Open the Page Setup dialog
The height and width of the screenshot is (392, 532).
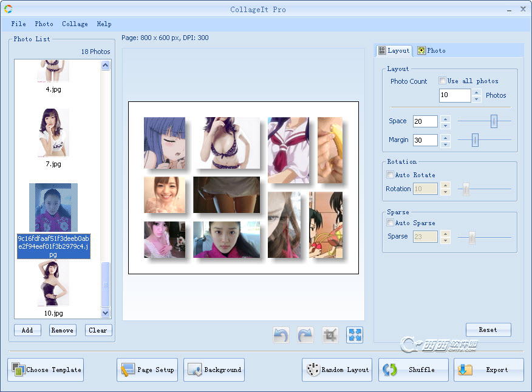coord(148,370)
